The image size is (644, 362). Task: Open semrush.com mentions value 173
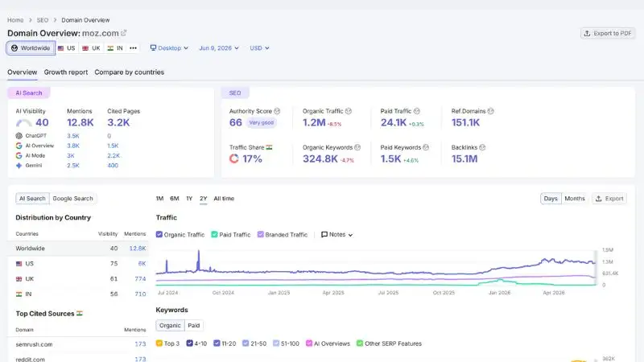pyautogui.click(x=140, y=344)
